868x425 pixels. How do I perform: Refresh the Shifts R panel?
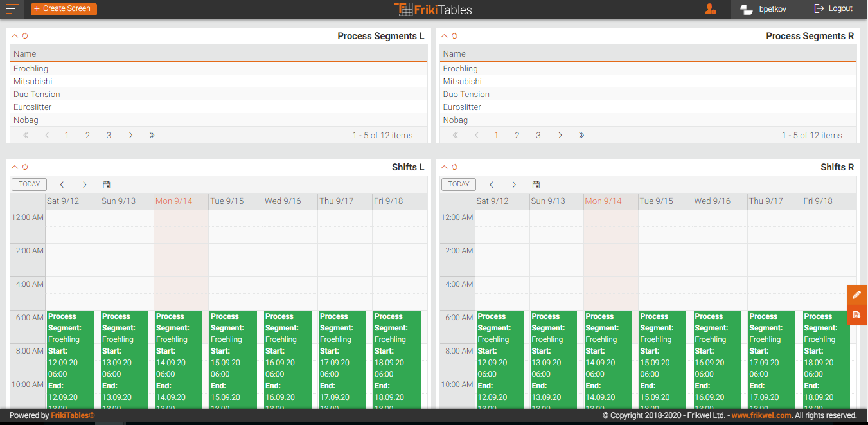point(454,167)
